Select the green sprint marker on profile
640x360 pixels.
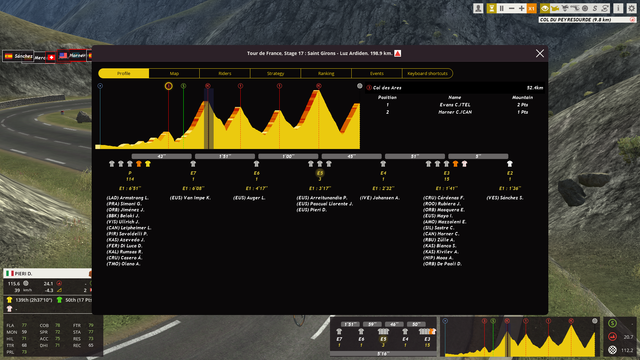(x=184, y=86)
